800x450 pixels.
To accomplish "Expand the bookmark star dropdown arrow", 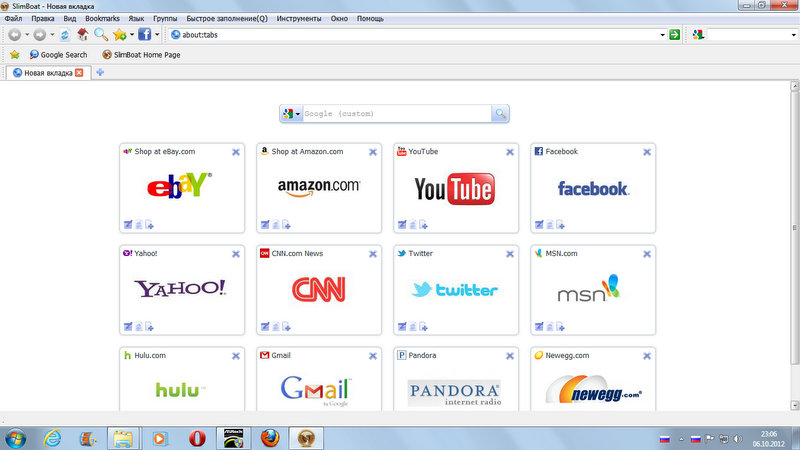I will (132, 35).
